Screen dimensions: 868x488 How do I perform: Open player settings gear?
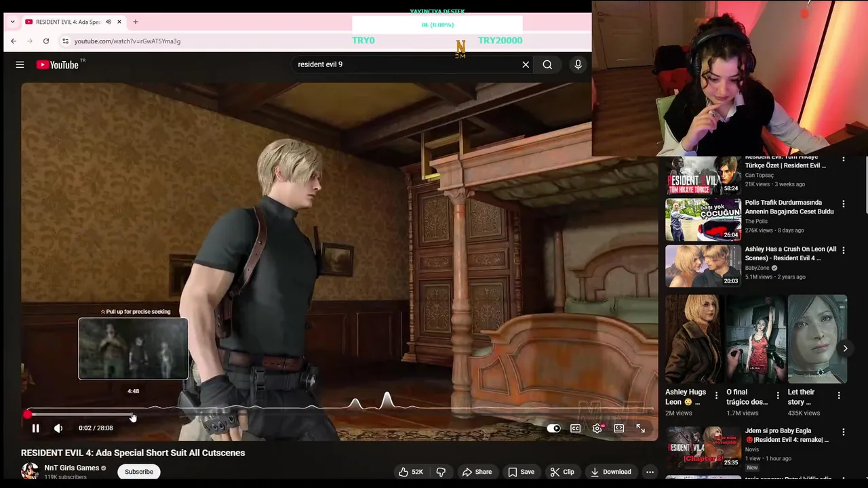coord(597,428)
